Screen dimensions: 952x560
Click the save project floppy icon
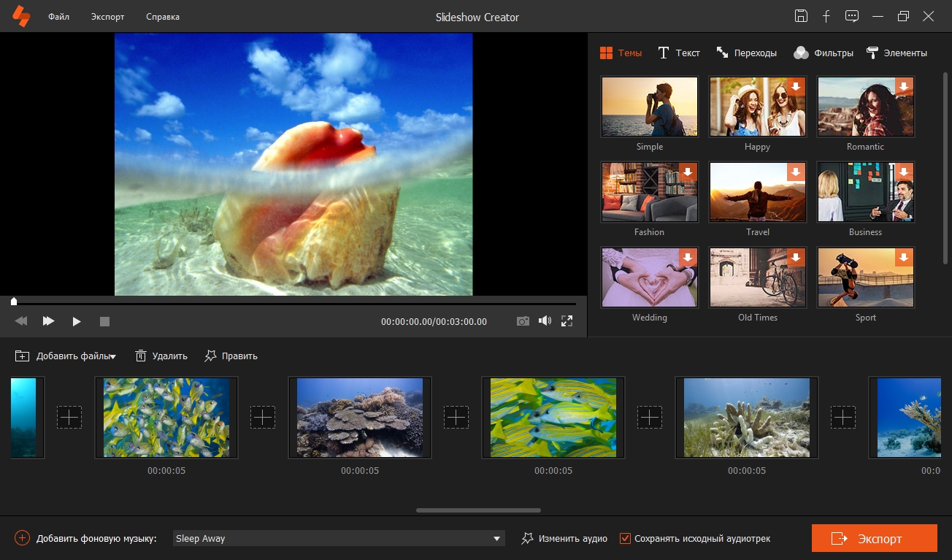click(801, 16)
